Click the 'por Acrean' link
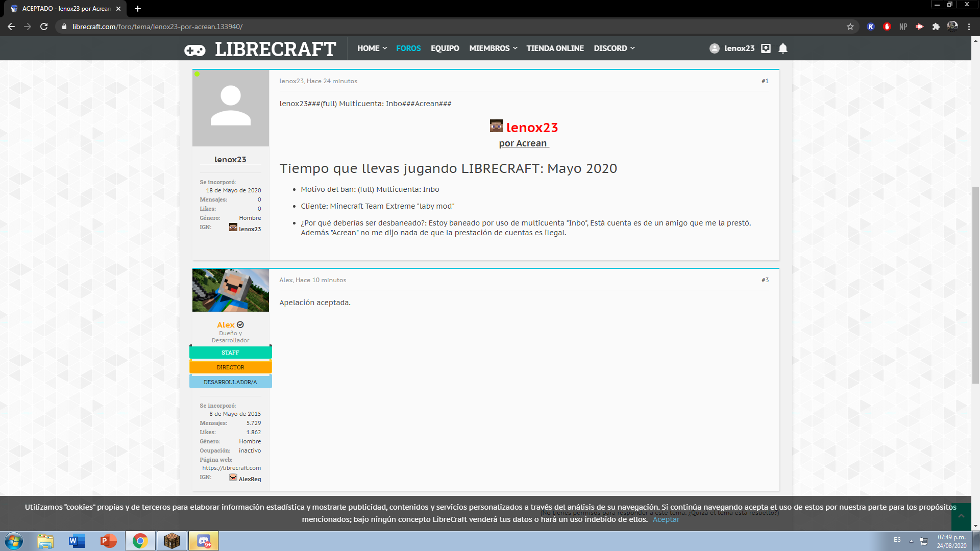 pyautogui.click(x=524, y=143)
